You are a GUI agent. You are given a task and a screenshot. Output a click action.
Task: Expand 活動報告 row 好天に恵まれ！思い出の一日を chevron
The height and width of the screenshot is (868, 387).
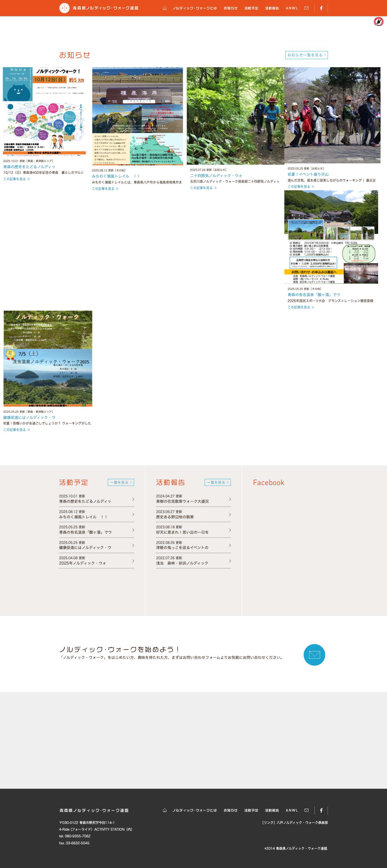tap(230, 530)
